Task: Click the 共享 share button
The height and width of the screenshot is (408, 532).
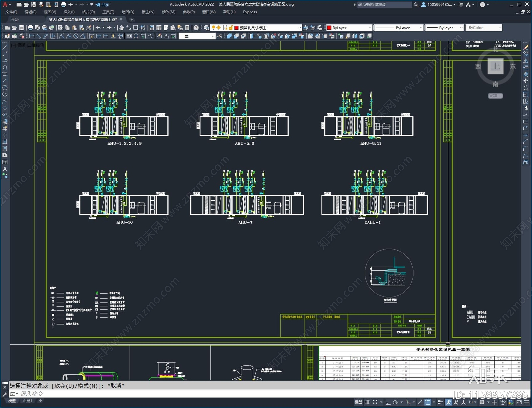Action: coord(102,4)
